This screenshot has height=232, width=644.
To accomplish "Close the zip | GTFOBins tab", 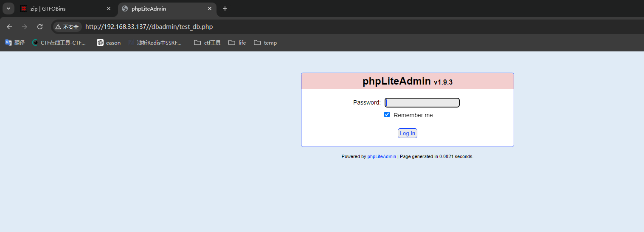I will coord(109,8).
